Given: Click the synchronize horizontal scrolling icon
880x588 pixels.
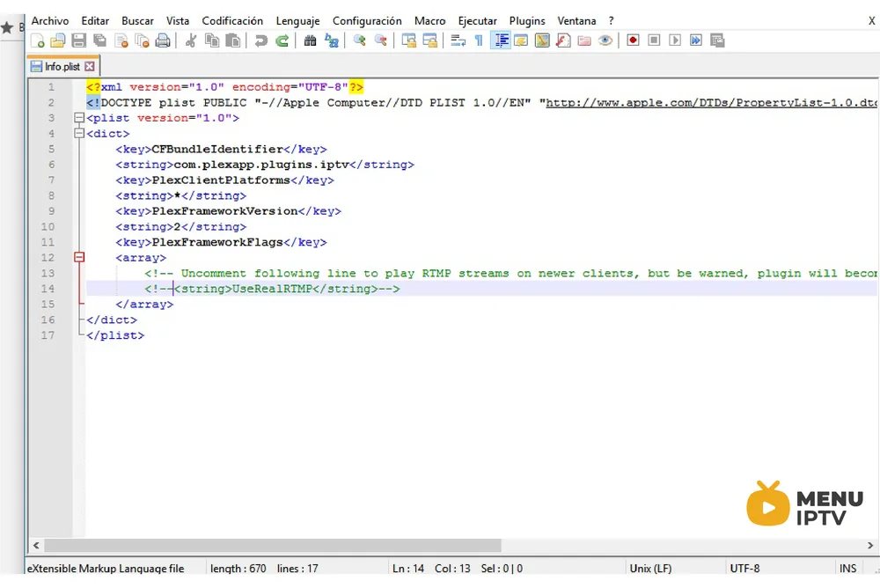Looking at the screenshot, I should 430,40.
